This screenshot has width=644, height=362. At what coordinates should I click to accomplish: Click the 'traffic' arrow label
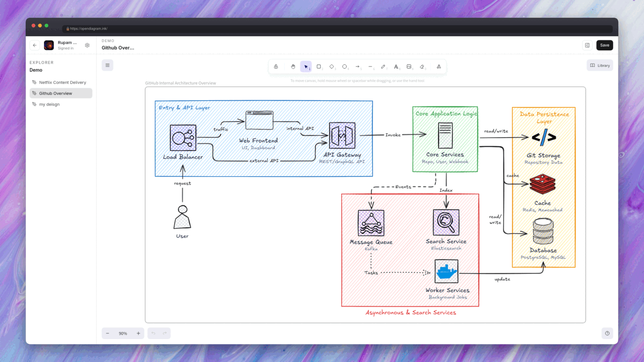221,130
